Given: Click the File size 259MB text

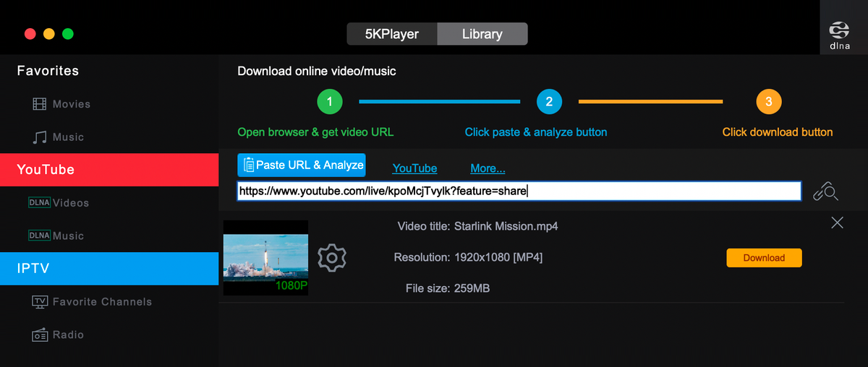Looking at the screenshot, I should click(x=448, y=288).
